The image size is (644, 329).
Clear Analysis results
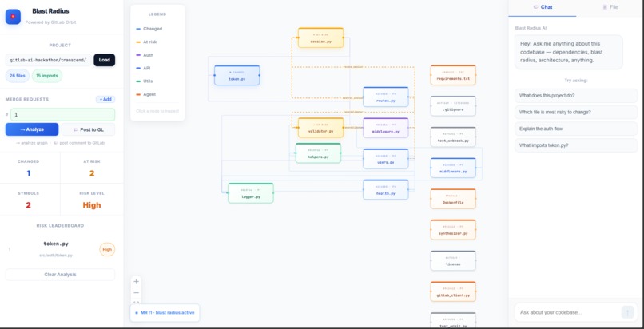61,275
